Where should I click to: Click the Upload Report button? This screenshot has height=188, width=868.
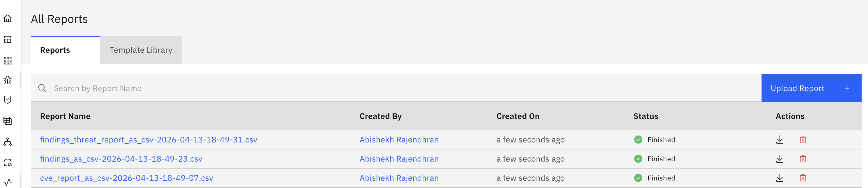pyautogui.click(x=811, y=88)
